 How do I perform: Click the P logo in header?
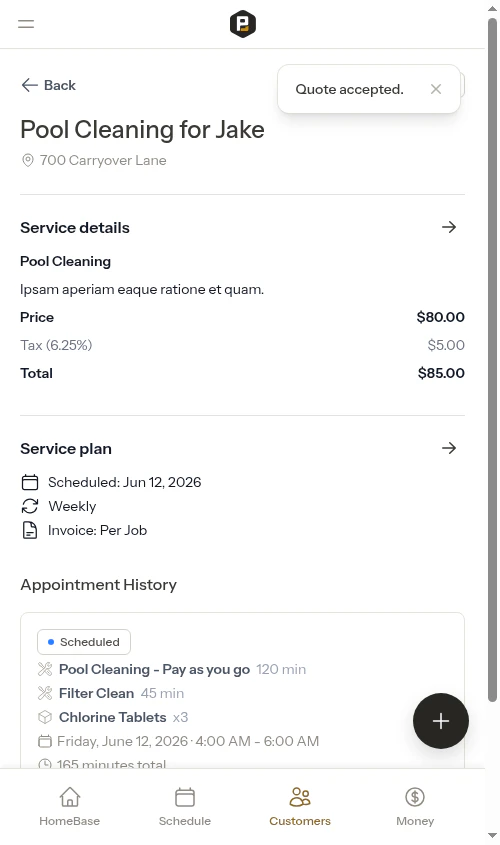[242, 24]
